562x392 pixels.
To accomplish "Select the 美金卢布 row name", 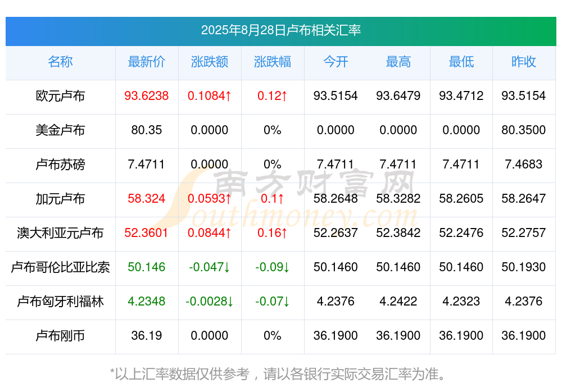I will click(x=60, y=130).
